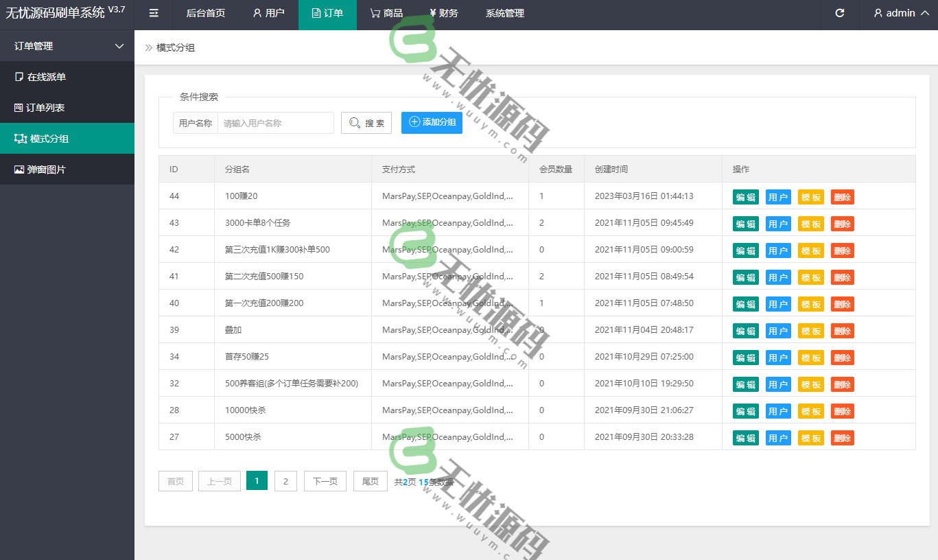Click the 用户名称 input field

tap(275, 122)
